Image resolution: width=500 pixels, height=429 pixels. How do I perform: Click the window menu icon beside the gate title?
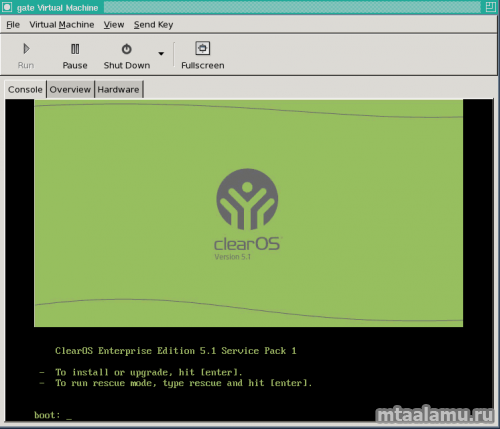click(7, 7)
